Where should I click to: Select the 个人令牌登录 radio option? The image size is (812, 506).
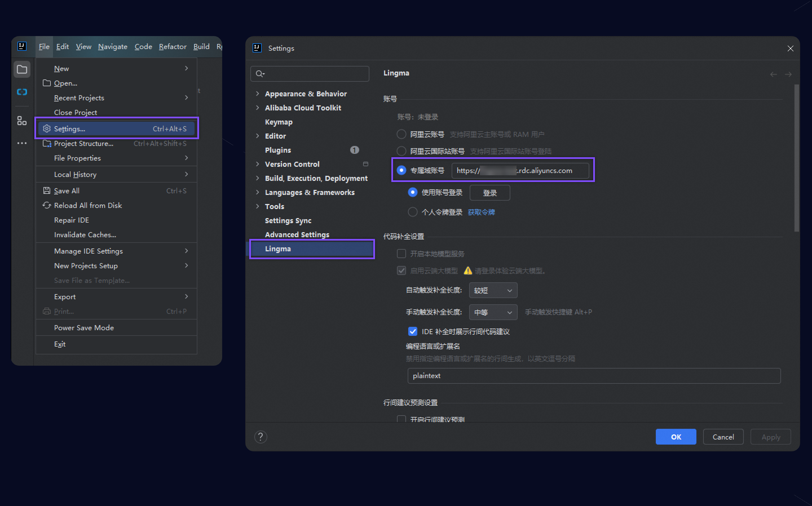[x=412, y=212]
